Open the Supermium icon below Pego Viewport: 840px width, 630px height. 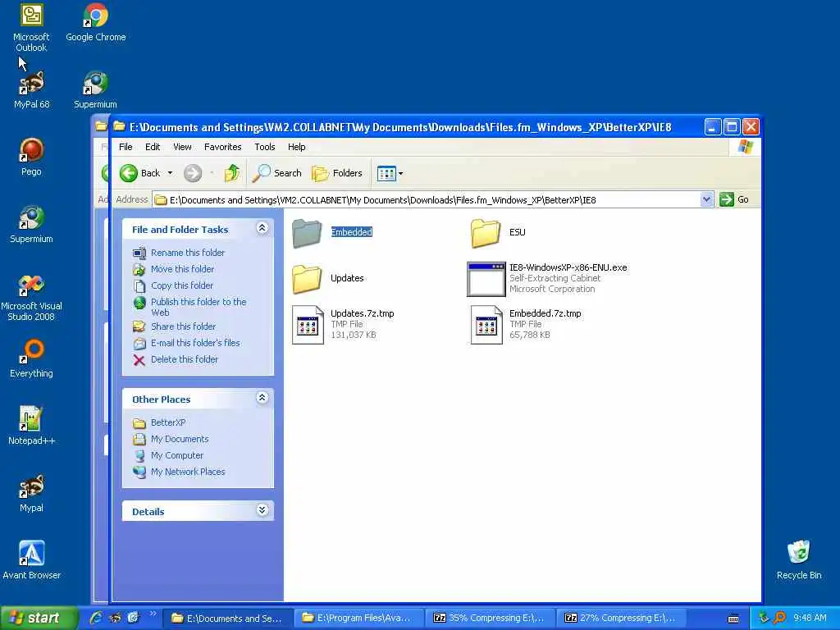pos(31,225)
